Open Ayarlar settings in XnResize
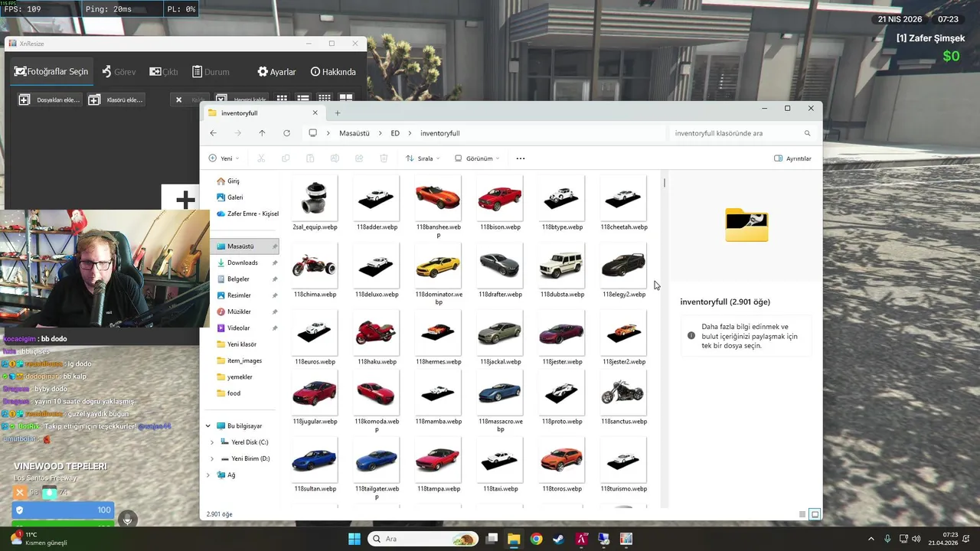 (276, 71)
